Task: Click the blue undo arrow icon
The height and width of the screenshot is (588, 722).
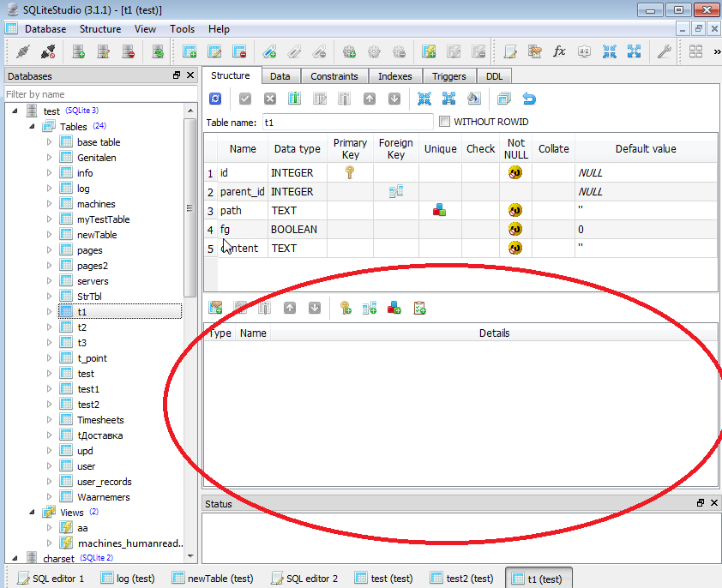Action: point(529,99)
